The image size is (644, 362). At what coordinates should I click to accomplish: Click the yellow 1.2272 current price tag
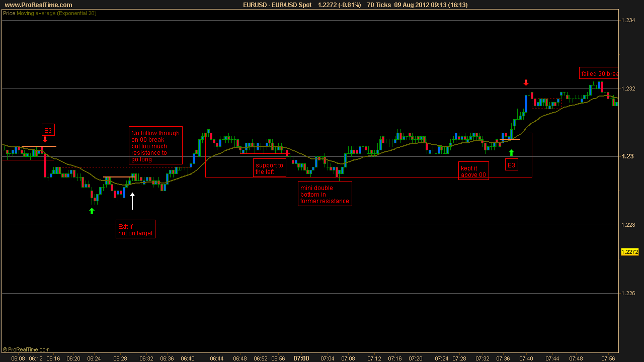click(629, 252)
